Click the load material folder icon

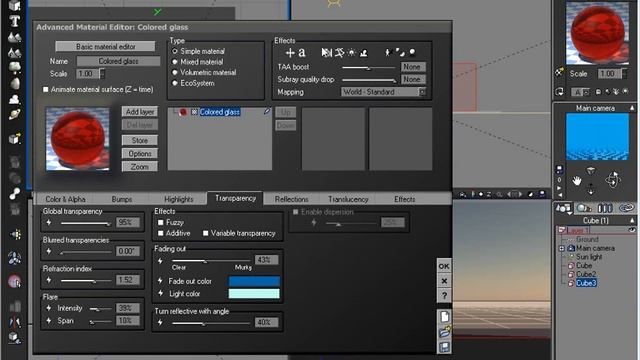tap(444, 332)
